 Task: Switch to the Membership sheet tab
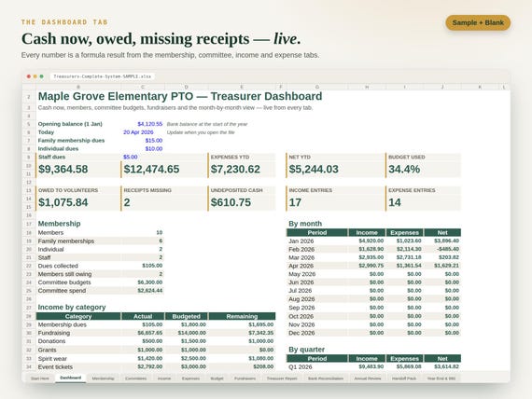tap(104, 378)
